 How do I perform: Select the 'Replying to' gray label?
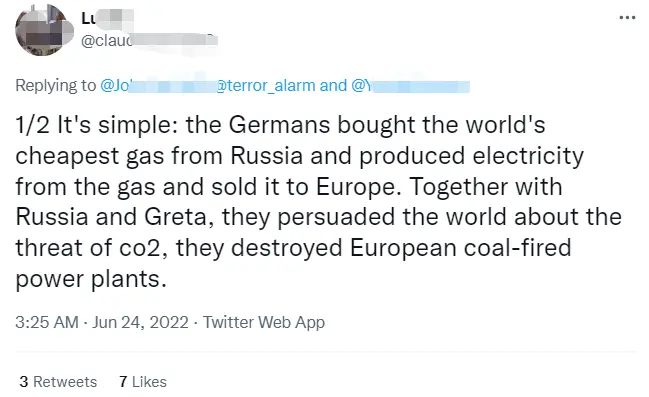point(55,86)
